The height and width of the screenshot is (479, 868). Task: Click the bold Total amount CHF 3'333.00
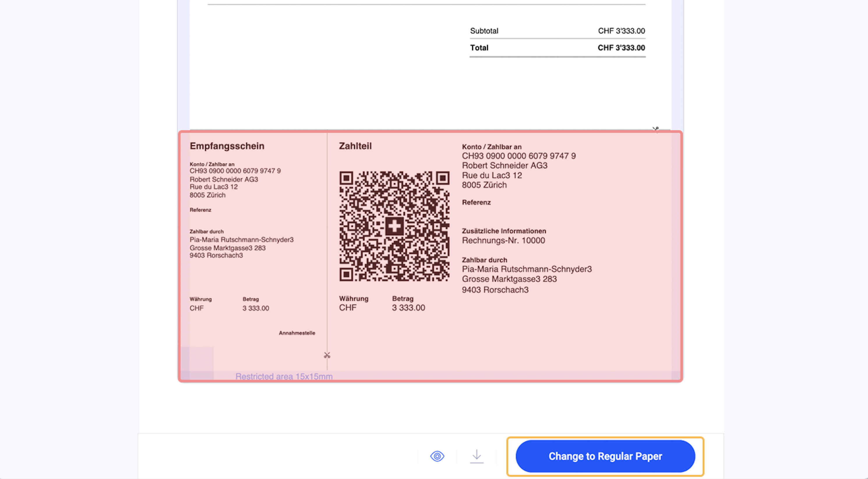621,48
